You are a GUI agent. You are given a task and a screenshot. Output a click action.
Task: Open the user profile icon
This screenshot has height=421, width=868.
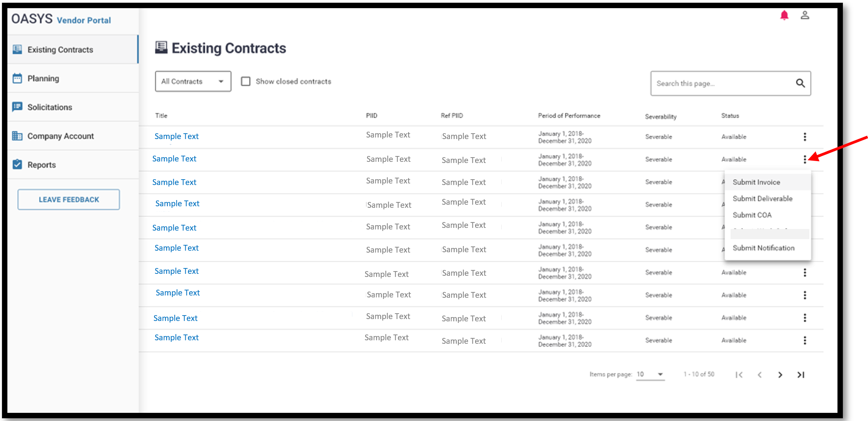tap(805, 15)
